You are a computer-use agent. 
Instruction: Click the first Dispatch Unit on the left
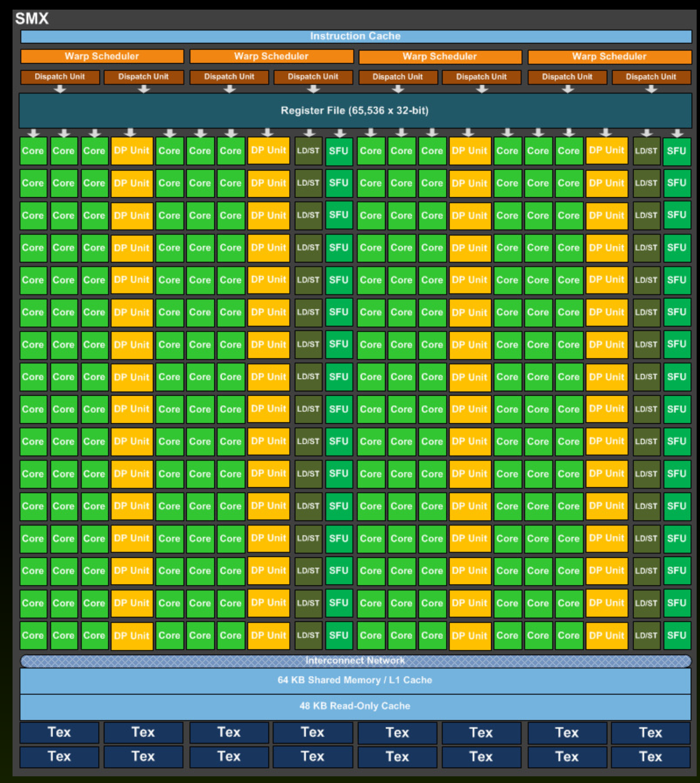pos(60,77)
